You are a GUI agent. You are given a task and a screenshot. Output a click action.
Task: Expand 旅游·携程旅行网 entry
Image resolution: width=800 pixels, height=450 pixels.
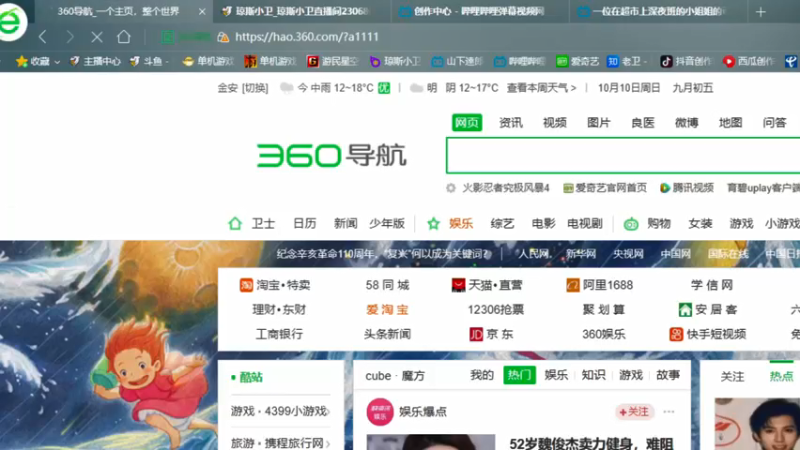tap(280, 443)
